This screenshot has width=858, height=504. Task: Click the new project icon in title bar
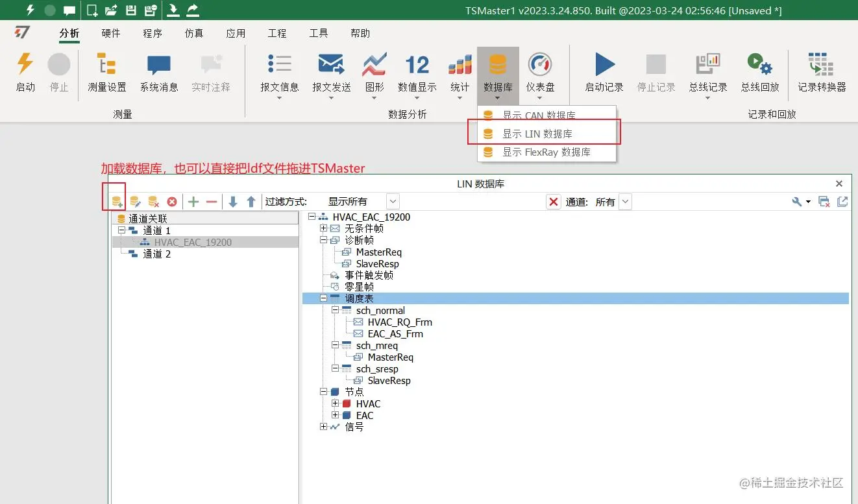tap(92, 10)
